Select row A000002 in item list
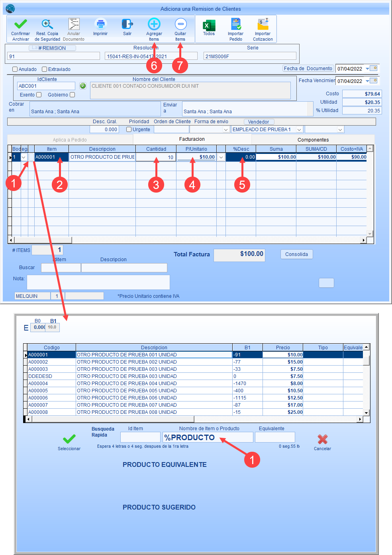This screenshot has height=555, width=392. [x=195, y=362]
